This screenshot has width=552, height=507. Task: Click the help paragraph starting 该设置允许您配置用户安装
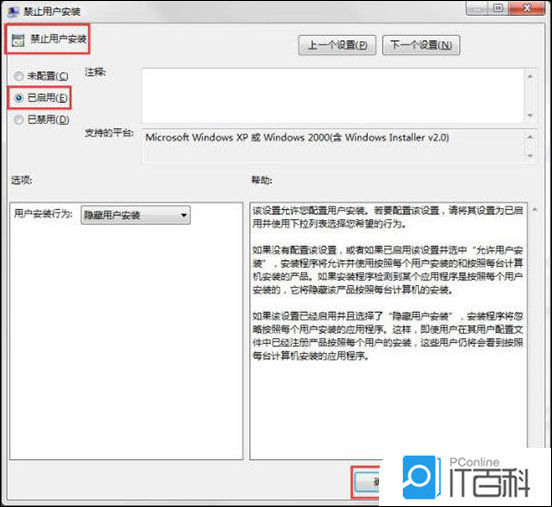point(388,217)
